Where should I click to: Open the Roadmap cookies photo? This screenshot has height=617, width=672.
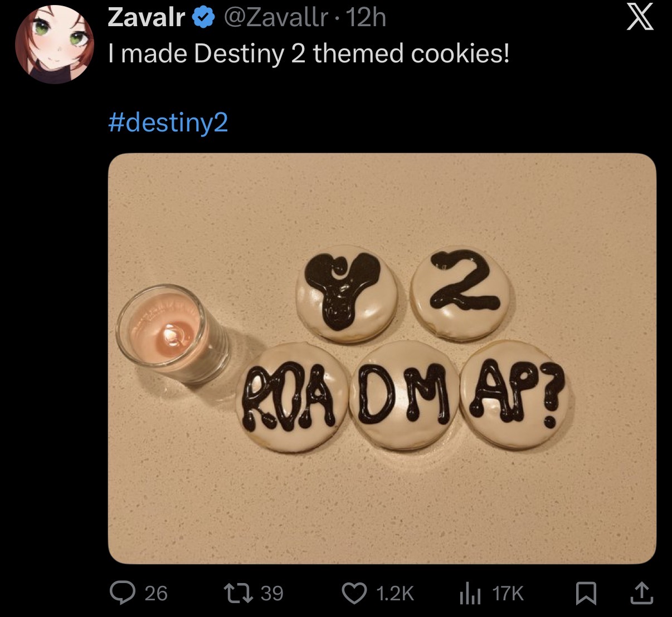382,358
